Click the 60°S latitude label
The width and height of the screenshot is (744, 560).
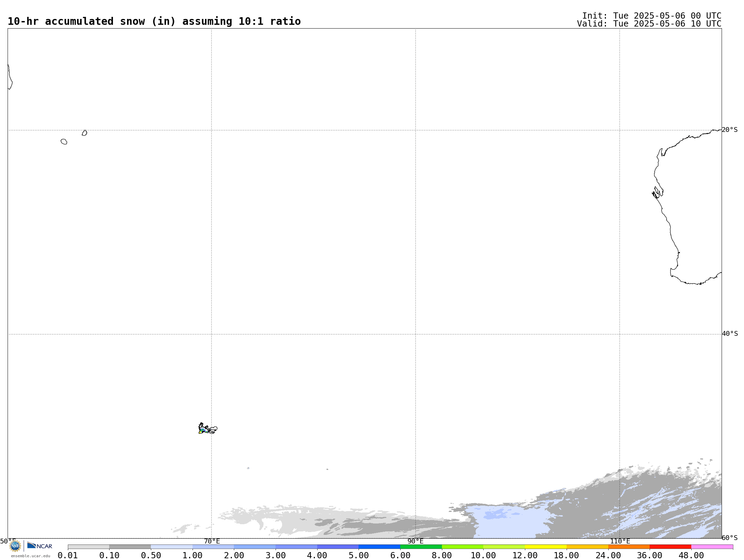tap(730, 538)
